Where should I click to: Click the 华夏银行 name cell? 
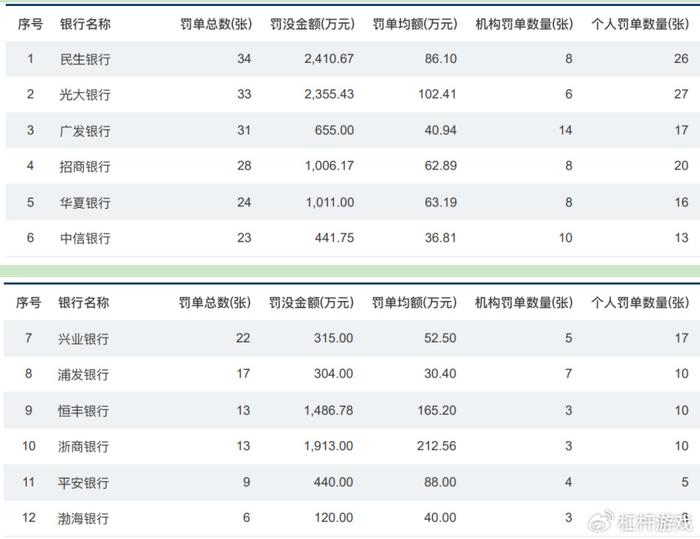(85, 203)
